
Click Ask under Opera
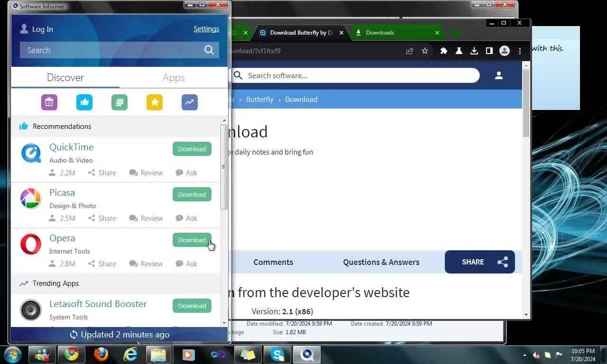tap(186, 264)
